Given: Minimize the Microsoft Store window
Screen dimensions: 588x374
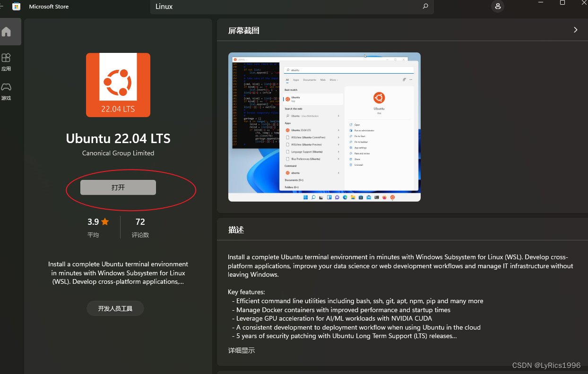Looking at the screenshot, I should click(541, 3).
